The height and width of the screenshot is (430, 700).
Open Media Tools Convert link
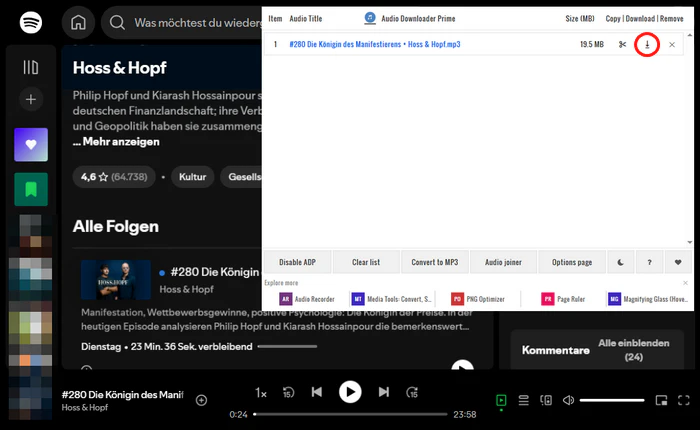[x=392, y=299]
